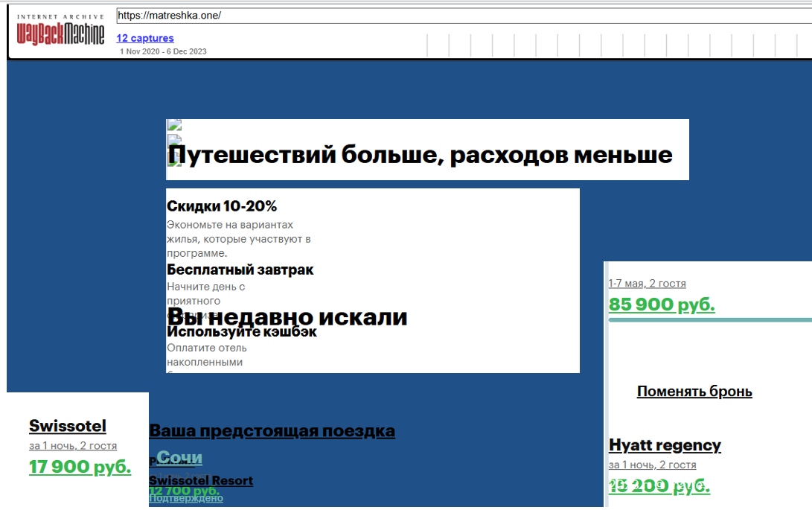Open the Swissotel Resort link
Screen dimensions: 812x510
[x=201, y=481]
